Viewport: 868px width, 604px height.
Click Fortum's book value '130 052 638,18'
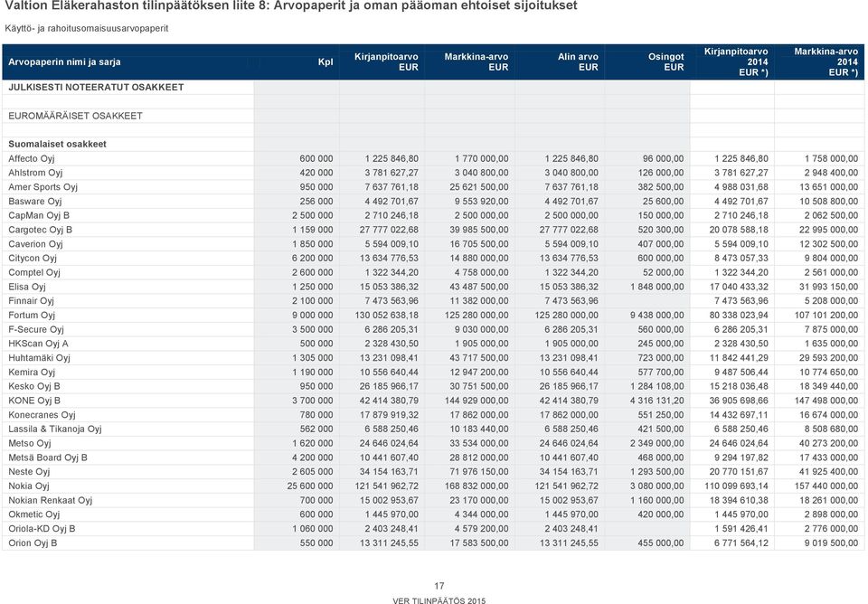(386, 315)
